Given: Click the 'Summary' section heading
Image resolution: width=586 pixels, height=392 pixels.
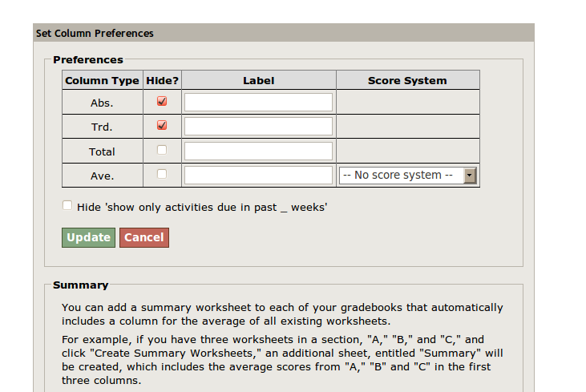Looking at the screenshot, I should coord(80,285).
